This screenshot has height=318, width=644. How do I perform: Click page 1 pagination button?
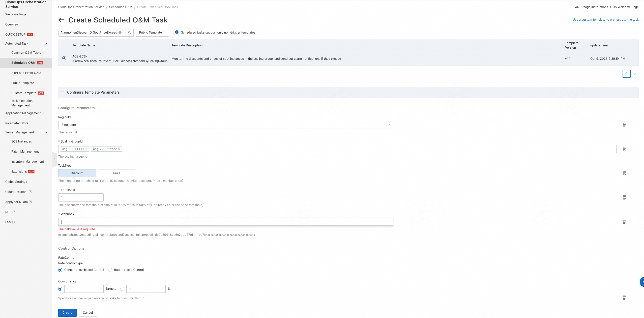(x=627, y=74)
